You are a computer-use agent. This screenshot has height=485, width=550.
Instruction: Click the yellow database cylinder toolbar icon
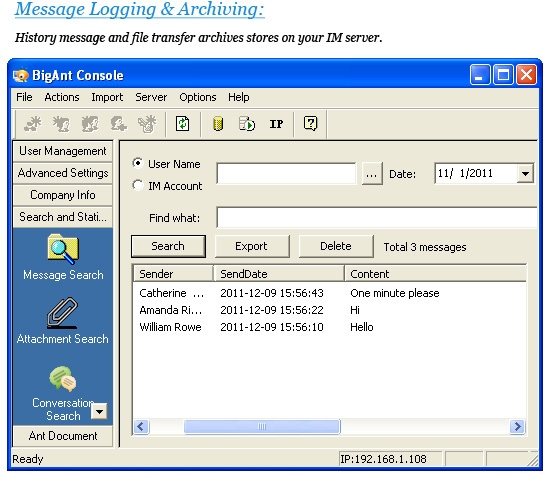click(218, 124)
